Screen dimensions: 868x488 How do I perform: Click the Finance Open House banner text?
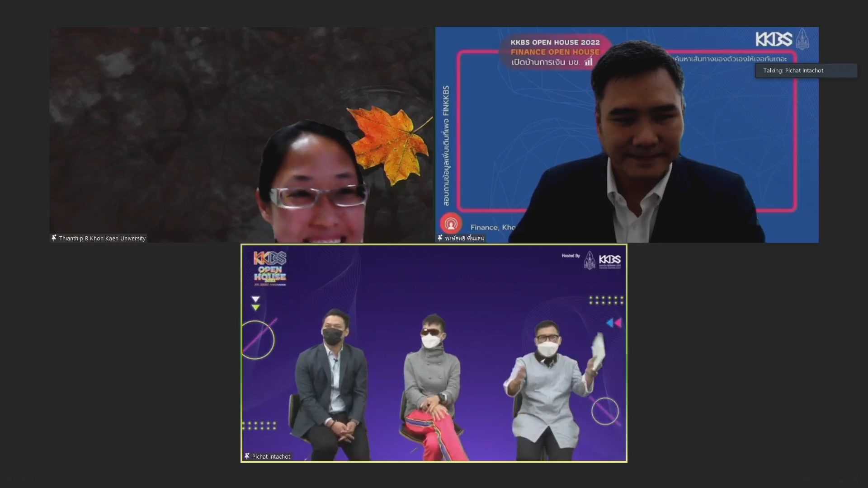coord(555,52)
